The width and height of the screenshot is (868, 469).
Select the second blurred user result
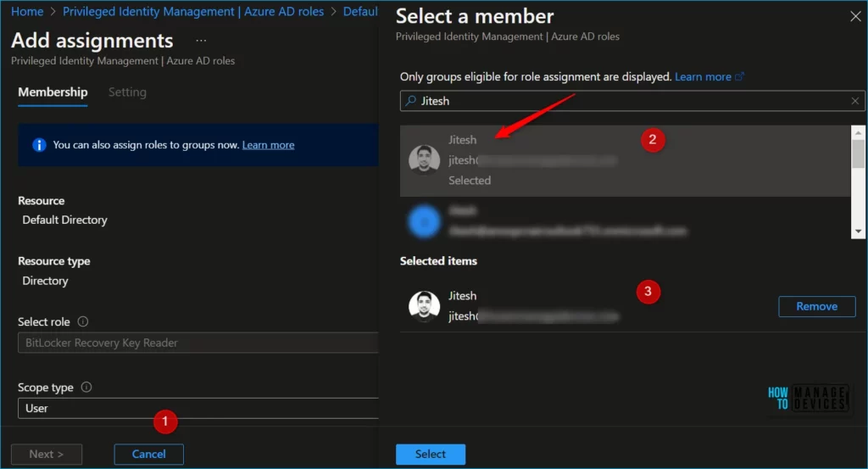[625, 221]
